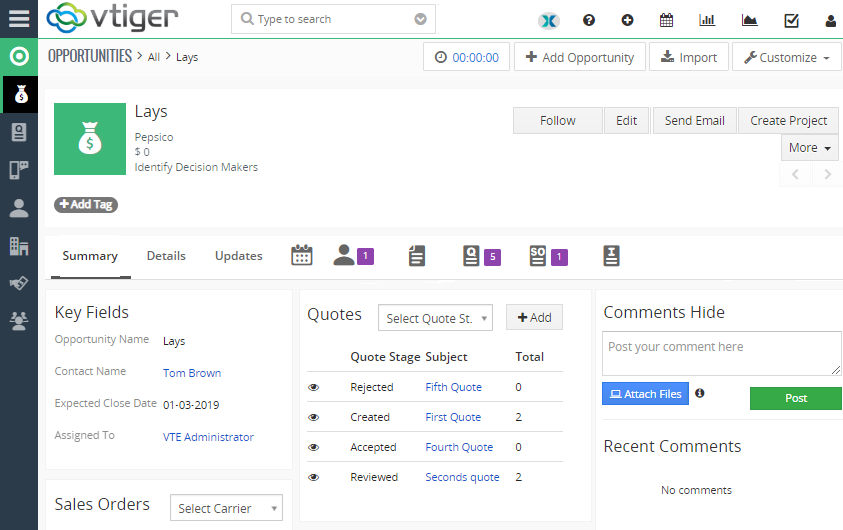
Task: Click the green Post button
Action: [x=796, y=398]
